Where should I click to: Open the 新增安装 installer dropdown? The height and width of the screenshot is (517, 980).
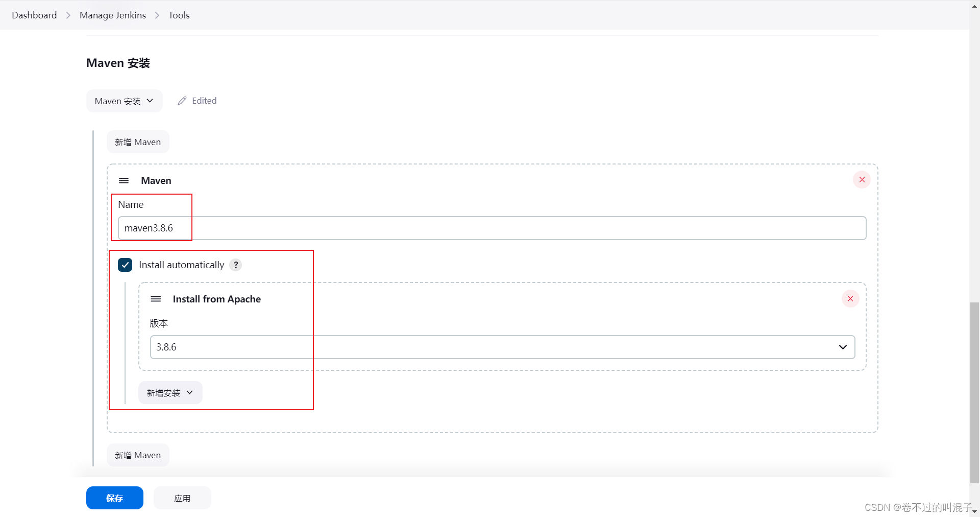170,393
